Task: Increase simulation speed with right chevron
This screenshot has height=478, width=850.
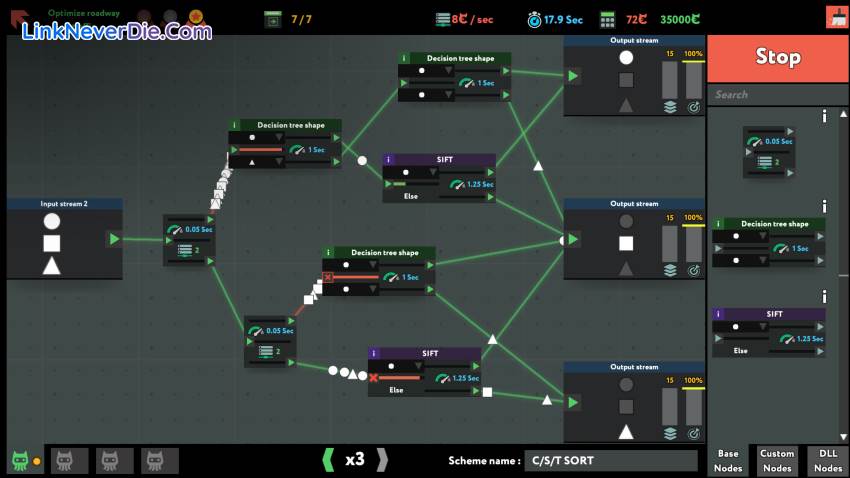Action: click(x=381, y=460)
